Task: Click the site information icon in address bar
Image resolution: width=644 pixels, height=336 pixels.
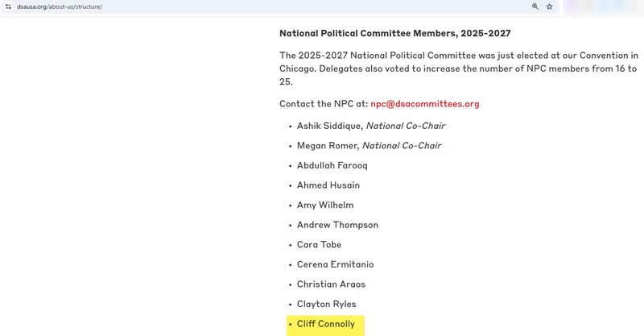Action: click(x=7, y=6)
